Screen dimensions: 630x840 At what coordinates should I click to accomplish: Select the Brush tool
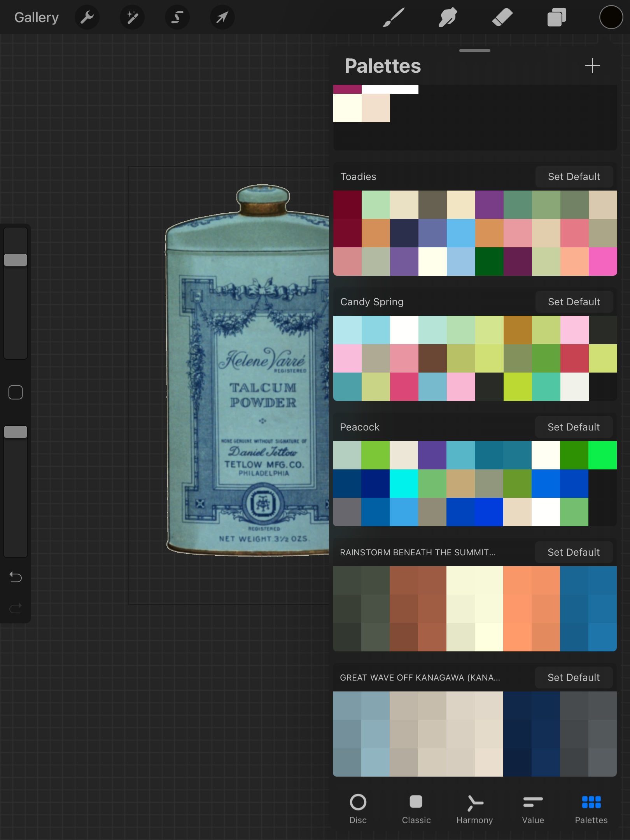coord(394,17)
